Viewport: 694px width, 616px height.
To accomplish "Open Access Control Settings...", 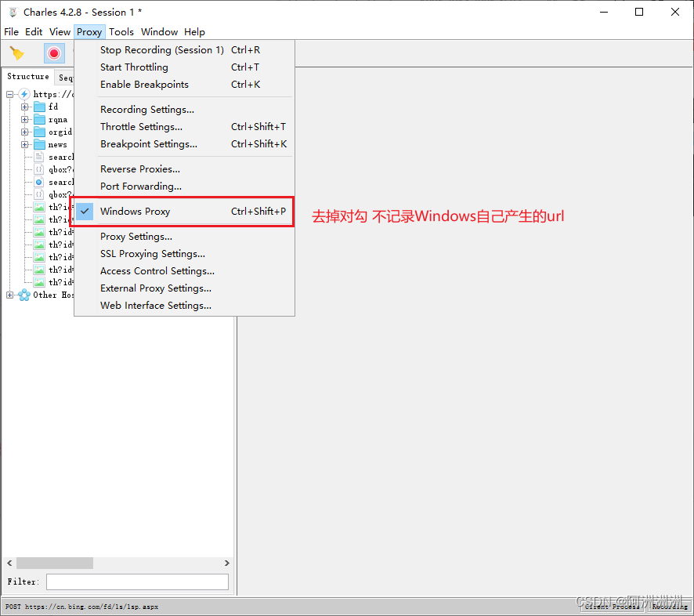I will point(185,271).
